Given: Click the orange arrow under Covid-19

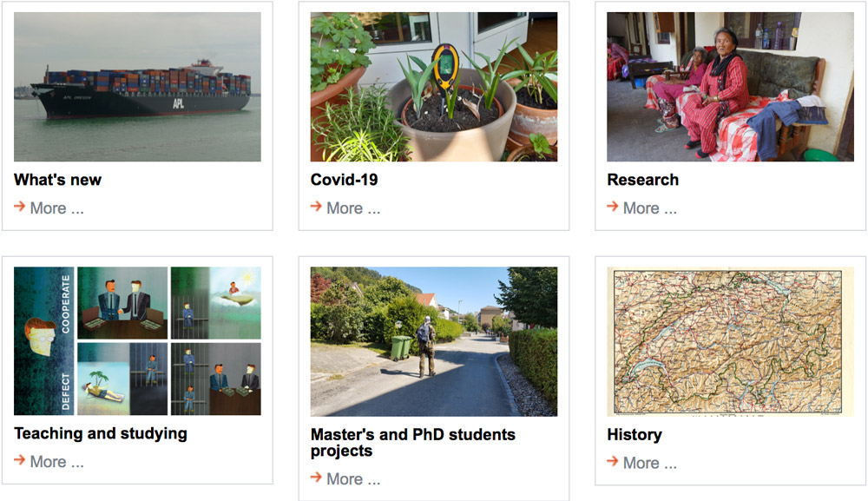Looking at the screenshot, I should [317, 207].
